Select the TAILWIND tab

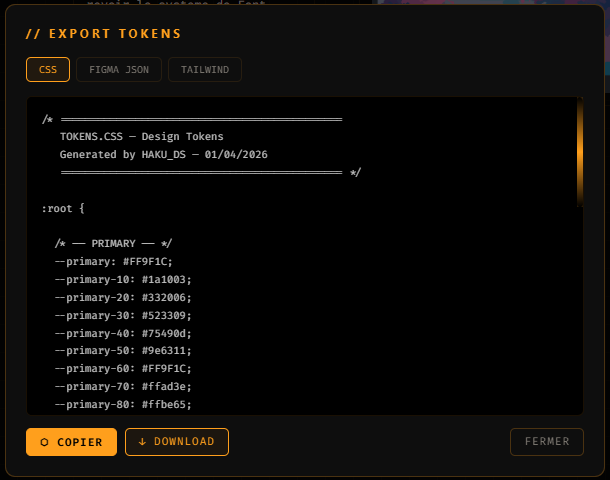click(x=204, y=69)
